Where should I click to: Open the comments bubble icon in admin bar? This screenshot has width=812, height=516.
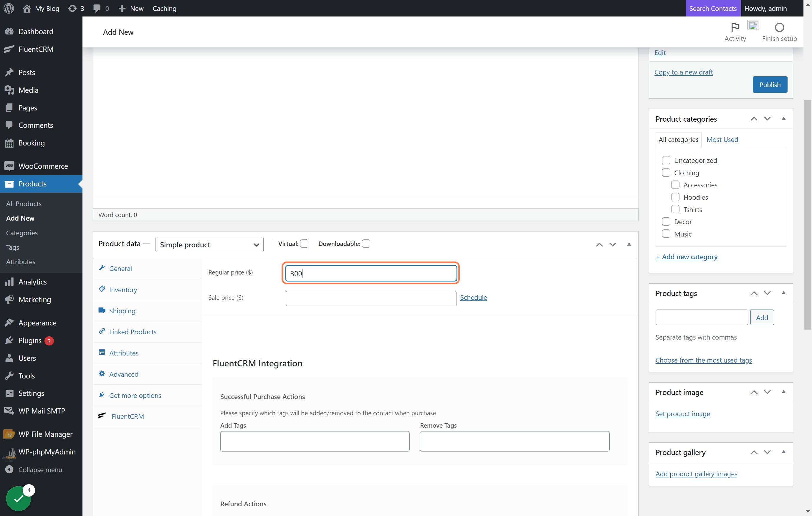tap(101, 9)
